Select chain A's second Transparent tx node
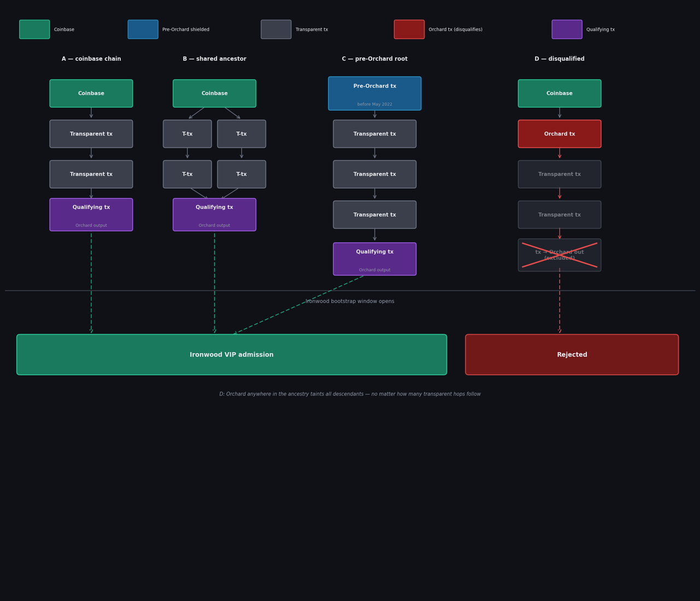The image size is (700, 601). pyautogui.click(x=91, y=174)
